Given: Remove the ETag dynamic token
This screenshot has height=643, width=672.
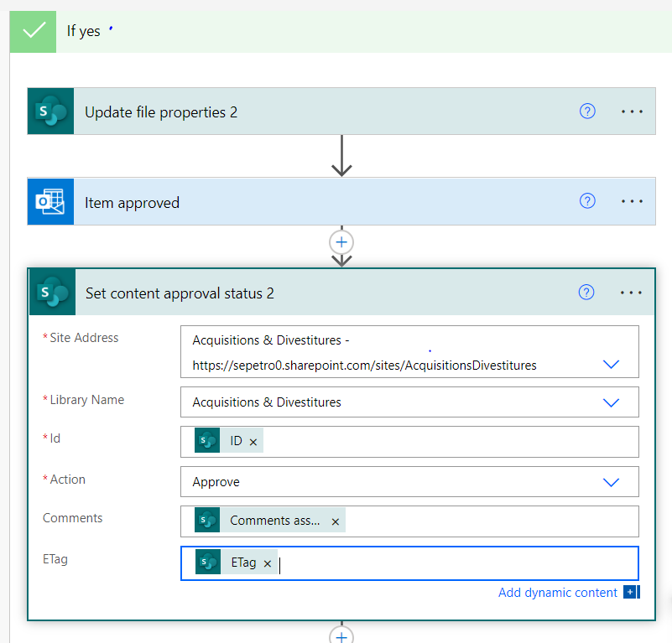Looking at the screenshot, I should coord(268,563).
